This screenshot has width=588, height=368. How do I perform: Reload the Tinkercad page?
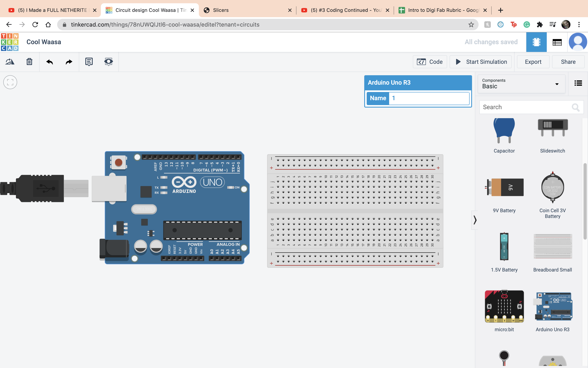35,25
